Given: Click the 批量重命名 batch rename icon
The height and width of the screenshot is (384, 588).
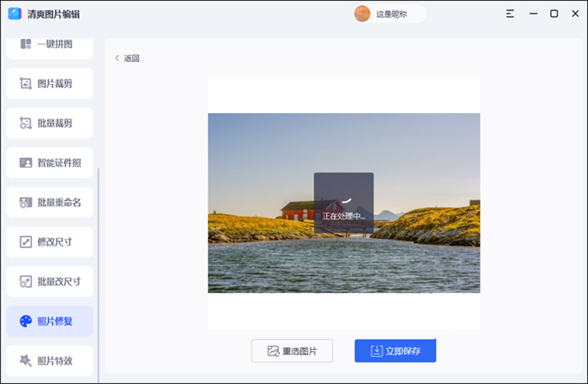Looking at the screenshot, I should click(x=25, y=202).
